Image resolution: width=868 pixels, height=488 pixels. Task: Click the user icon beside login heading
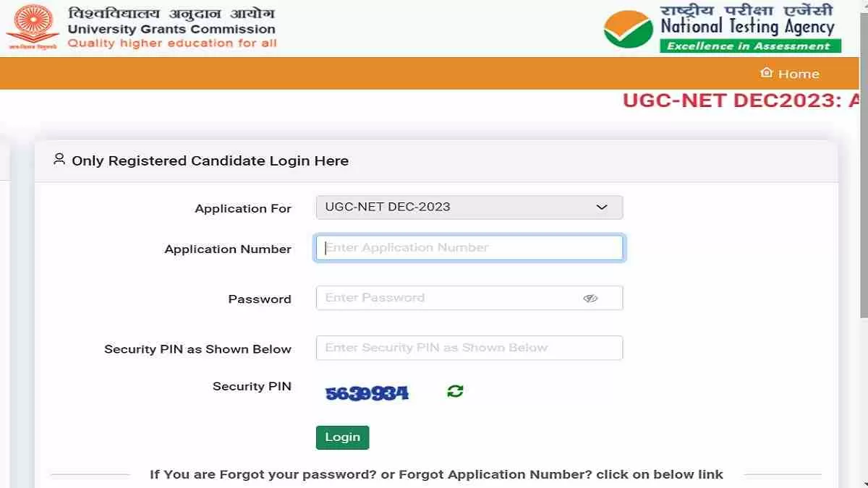click(59, 160)
